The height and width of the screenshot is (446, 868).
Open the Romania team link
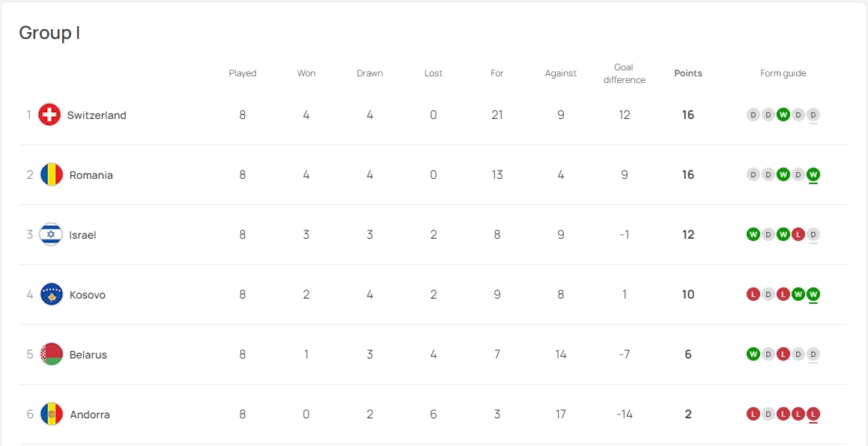[x=91, y=175]
